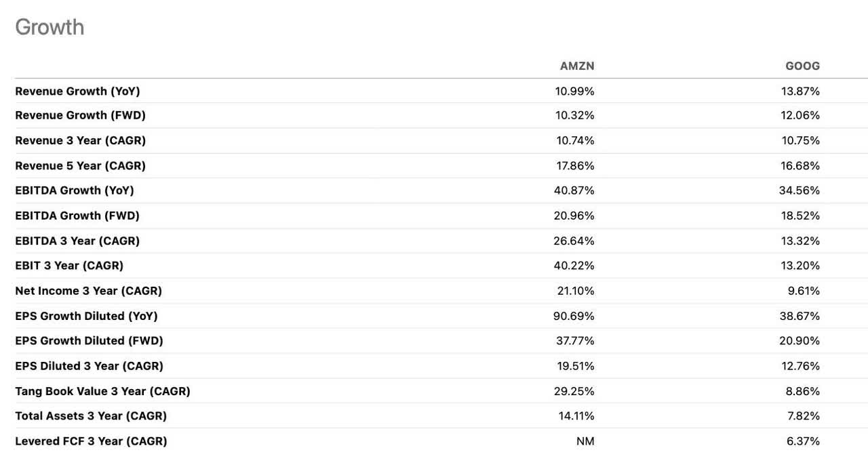The width and height of the screenshot is (868, 467).
Task: Click the EBIT 3 Year (CAGR) label
Action: point(69,266)
